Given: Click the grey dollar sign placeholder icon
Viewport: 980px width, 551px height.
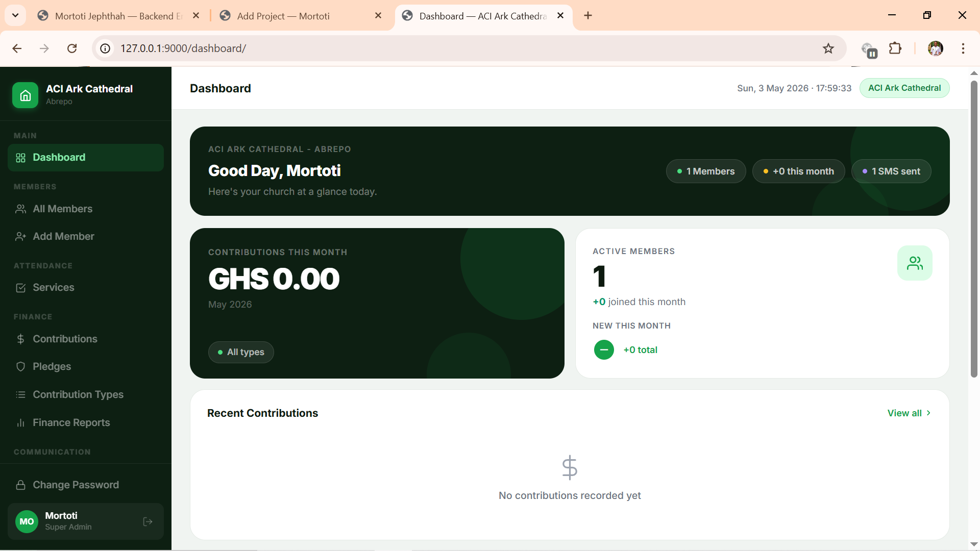Looking at the screenshot, I should coord(570,467).
